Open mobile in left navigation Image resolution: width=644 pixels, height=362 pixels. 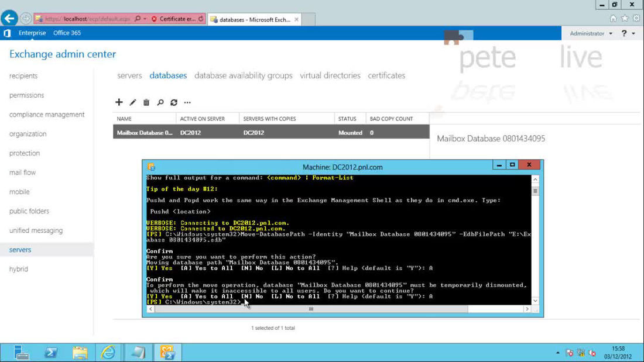click(19, 192)
